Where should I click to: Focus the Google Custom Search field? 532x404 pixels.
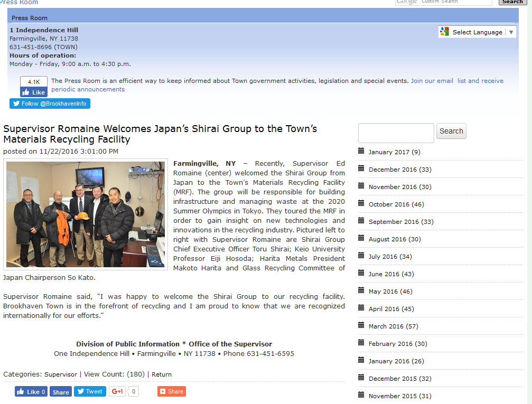444,2
